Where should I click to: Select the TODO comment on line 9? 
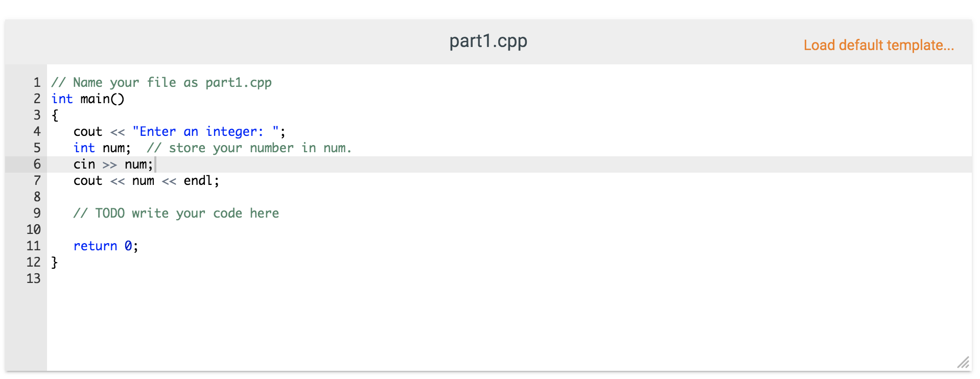[x=176, y=213]
